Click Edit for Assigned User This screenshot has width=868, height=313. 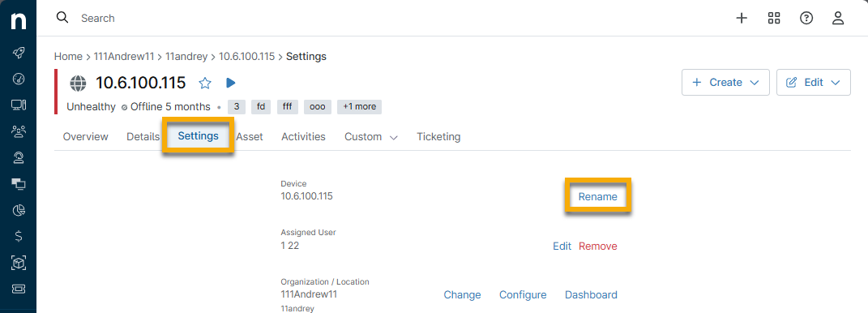pos(562,246)
